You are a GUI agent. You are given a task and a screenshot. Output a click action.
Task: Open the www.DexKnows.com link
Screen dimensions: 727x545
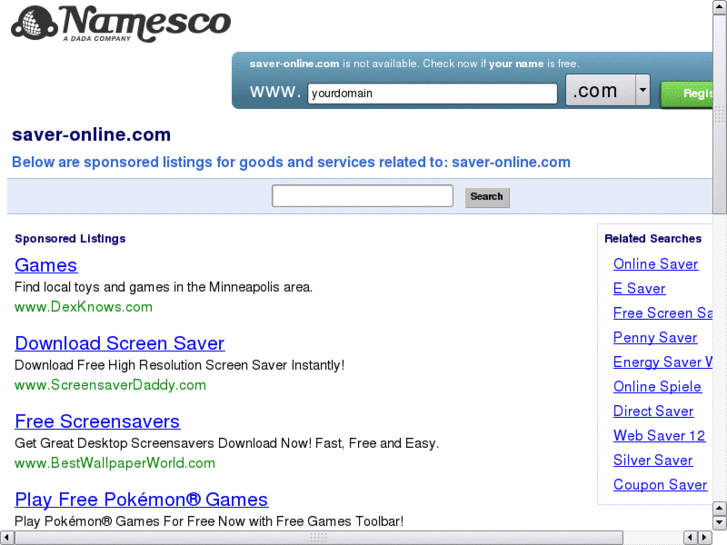tap(83, 307)
